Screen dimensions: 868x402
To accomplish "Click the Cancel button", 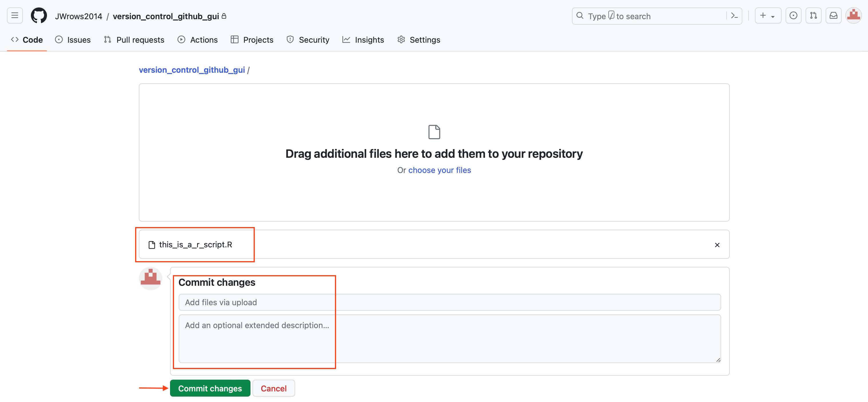I will 273,388.
